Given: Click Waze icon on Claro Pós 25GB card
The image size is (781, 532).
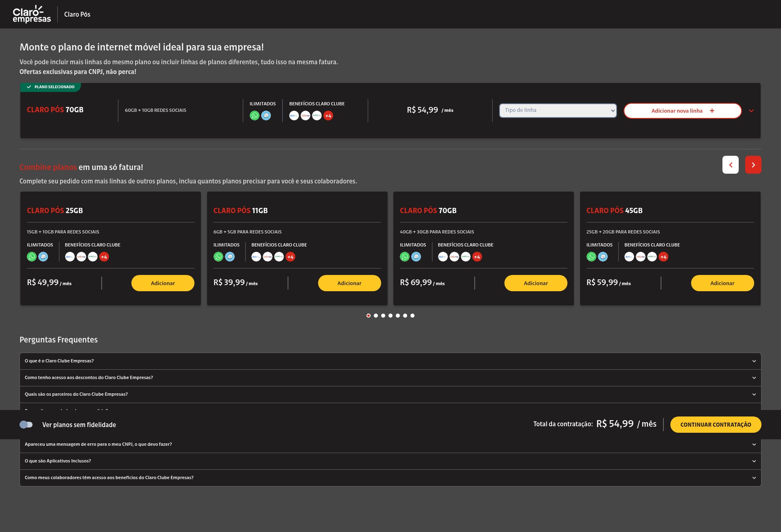Looking at the screenshot, I should point(43,257).
